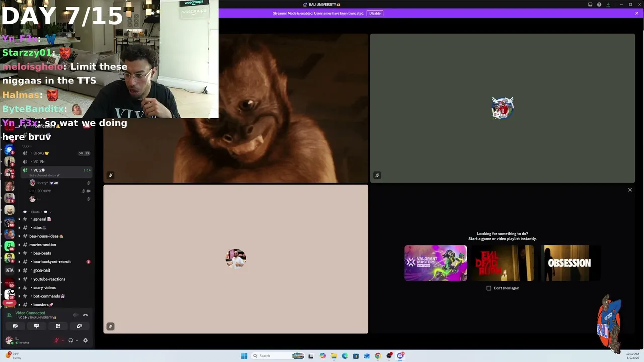The image size is (644, 362).
Task: Open Google Chrome from the taskbar
Action: [378, 356]
